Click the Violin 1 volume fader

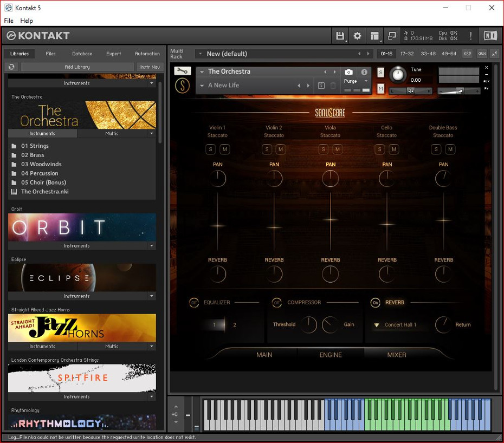pos(218,225)
